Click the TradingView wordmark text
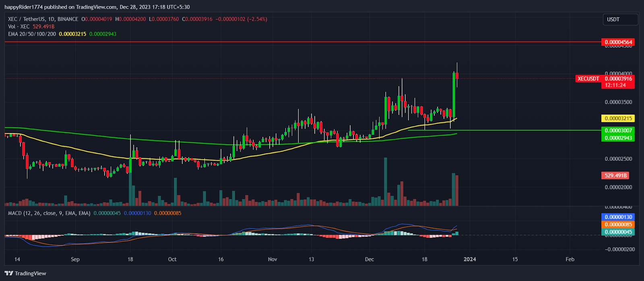 click(x=31, y=273)
